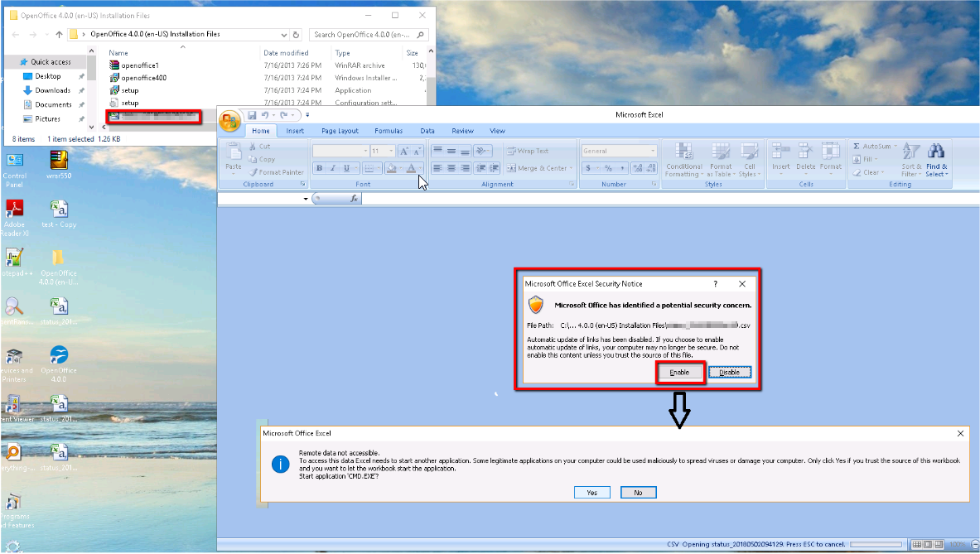This screenshot has height=554, width=980.
Task: Open Format as Table gallery
Action: click(720, 160)
